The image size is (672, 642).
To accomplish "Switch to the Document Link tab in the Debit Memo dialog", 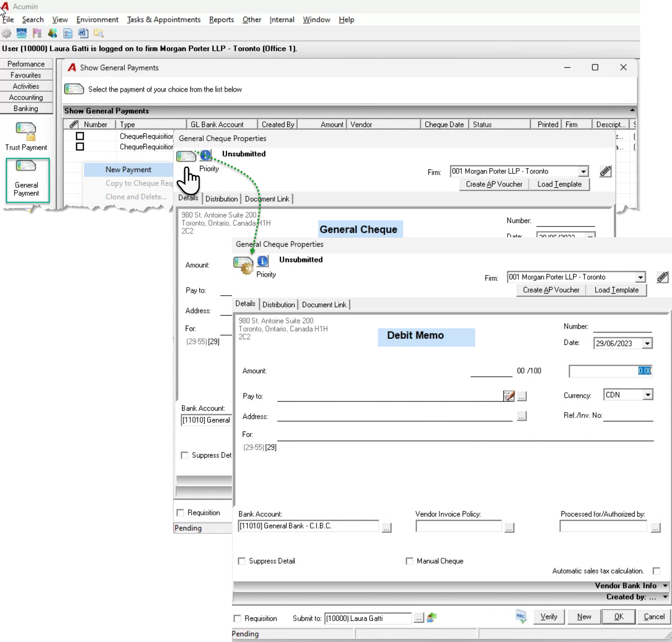I will (x=324, y=305).
